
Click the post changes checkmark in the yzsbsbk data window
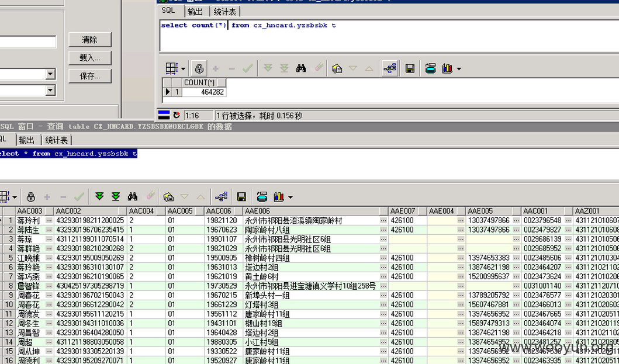(x=79, y=196)
